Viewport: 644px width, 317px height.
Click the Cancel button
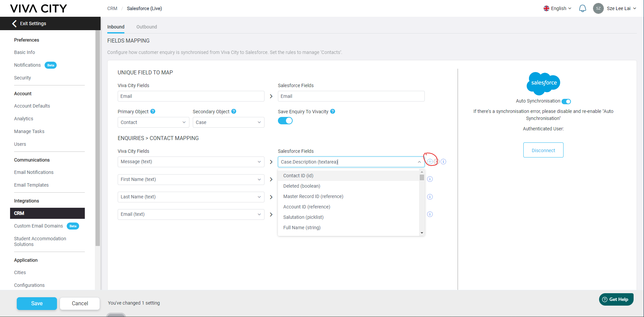click(x=80, y=303)
